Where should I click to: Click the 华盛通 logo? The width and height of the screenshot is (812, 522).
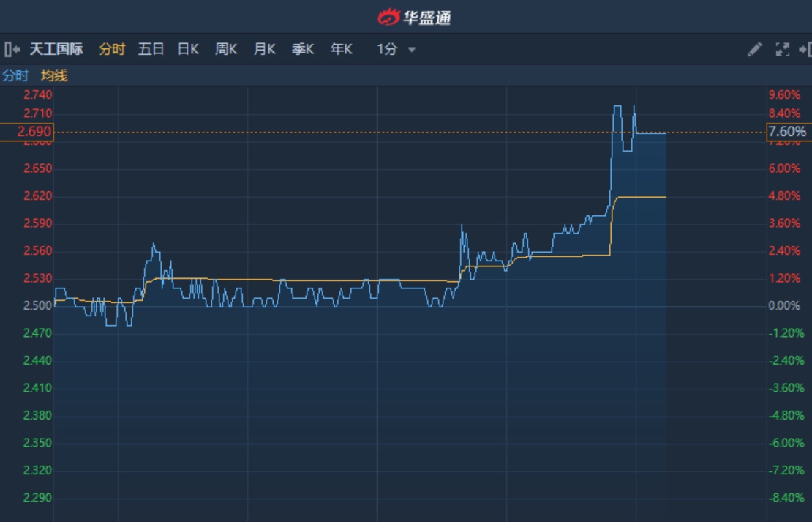(414, 17)
